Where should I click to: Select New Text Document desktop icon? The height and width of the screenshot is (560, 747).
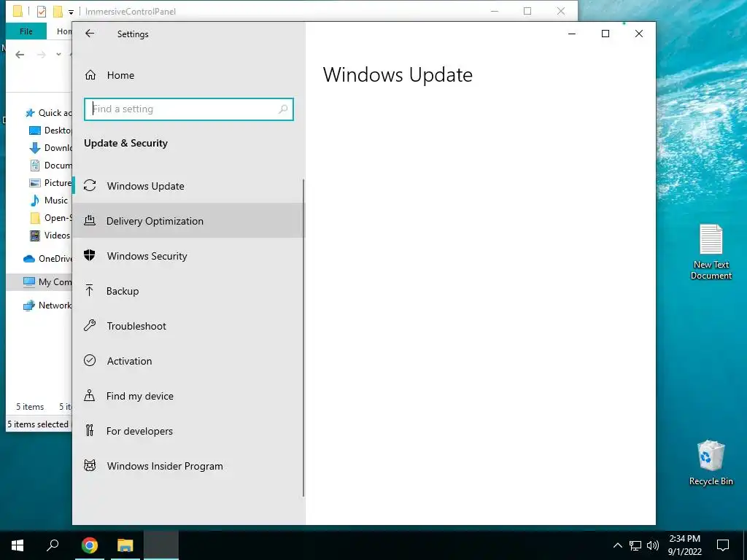click(x=711, y=252)
